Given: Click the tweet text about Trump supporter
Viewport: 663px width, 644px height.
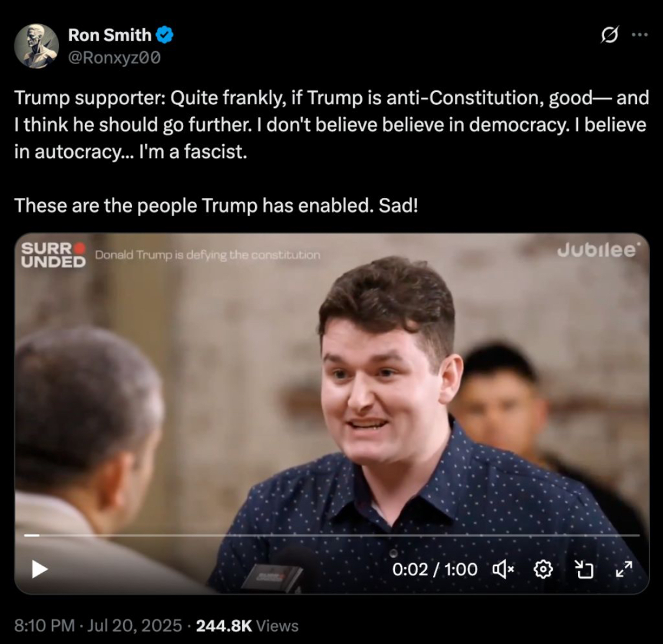Looking at the screenshot, I should [x=331, y=124].
